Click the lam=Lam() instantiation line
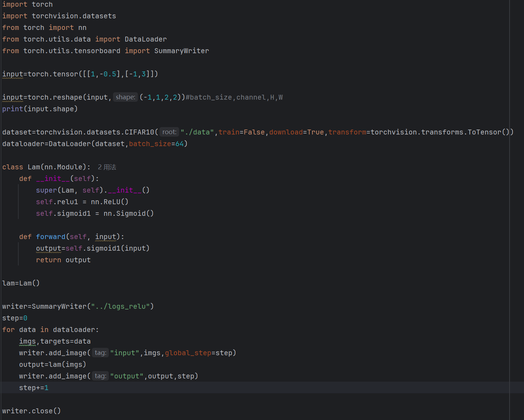Screen dimensions: 524x420 [21, 283]
